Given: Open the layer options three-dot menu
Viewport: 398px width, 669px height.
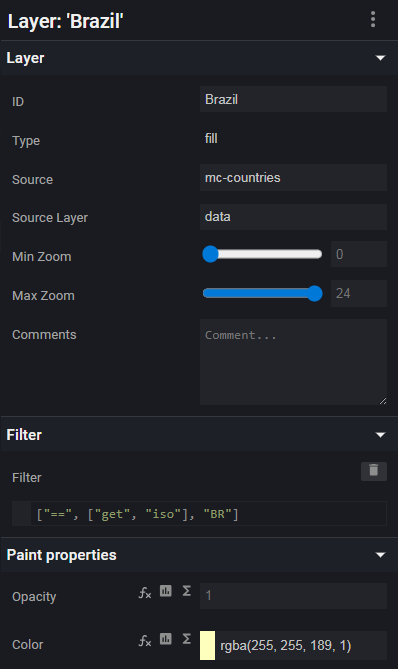Looking at the screenshot, I should [x=373, y=20].
